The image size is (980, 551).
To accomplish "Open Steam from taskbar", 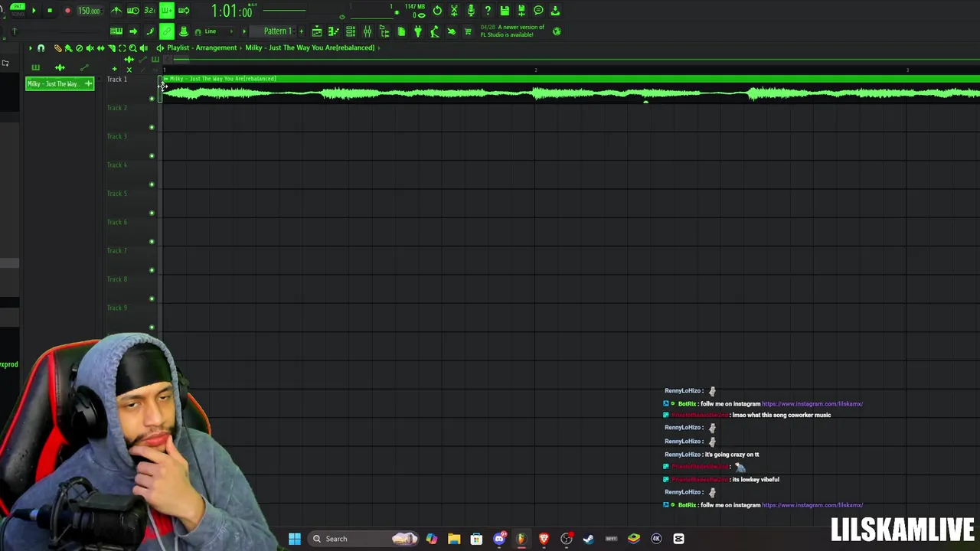I will click(588, 539).
